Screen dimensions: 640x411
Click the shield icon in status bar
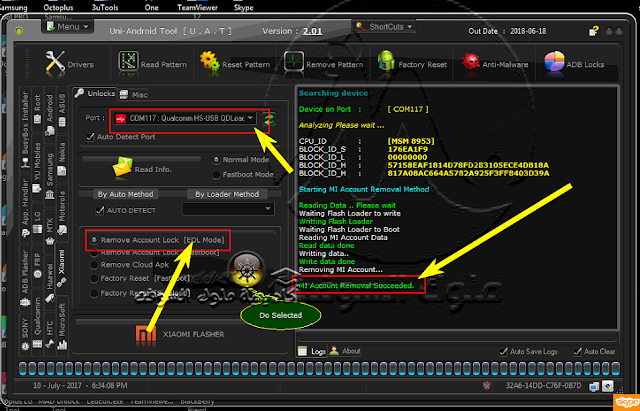(x=487, y=385)
